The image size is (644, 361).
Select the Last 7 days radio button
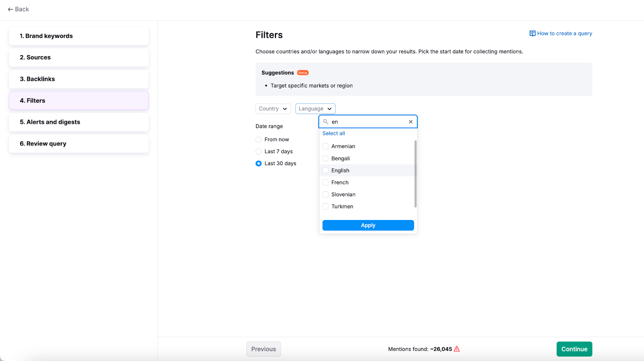pyautogui.click(x=259, y=151)
